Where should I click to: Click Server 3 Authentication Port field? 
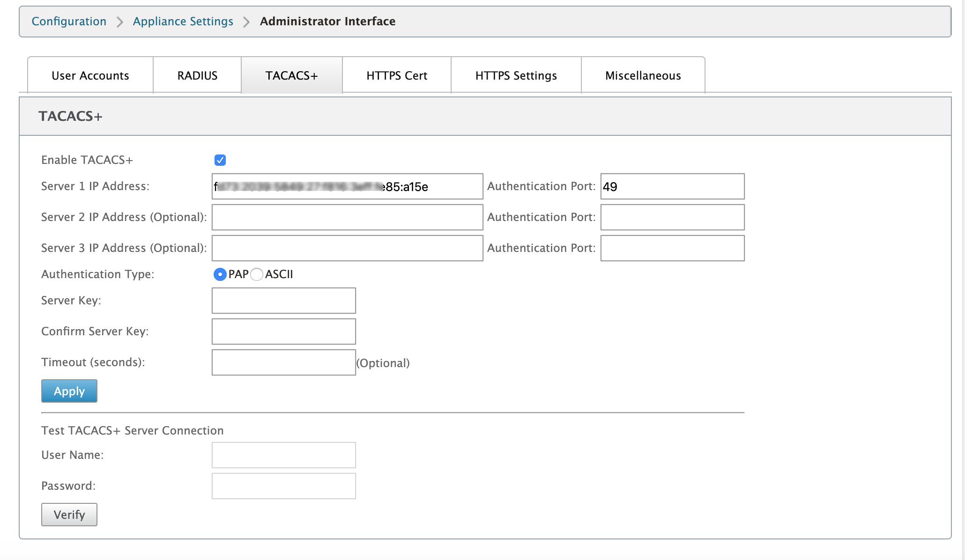672,248
